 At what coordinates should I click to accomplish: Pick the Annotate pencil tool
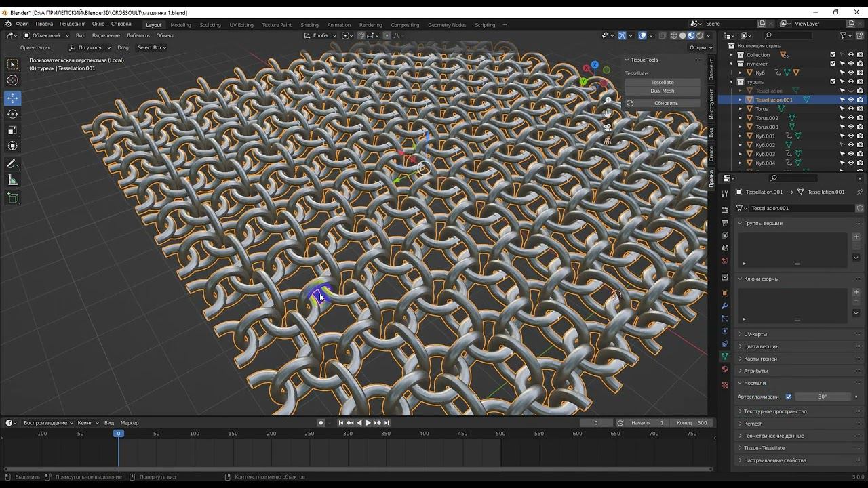point(13,164)
